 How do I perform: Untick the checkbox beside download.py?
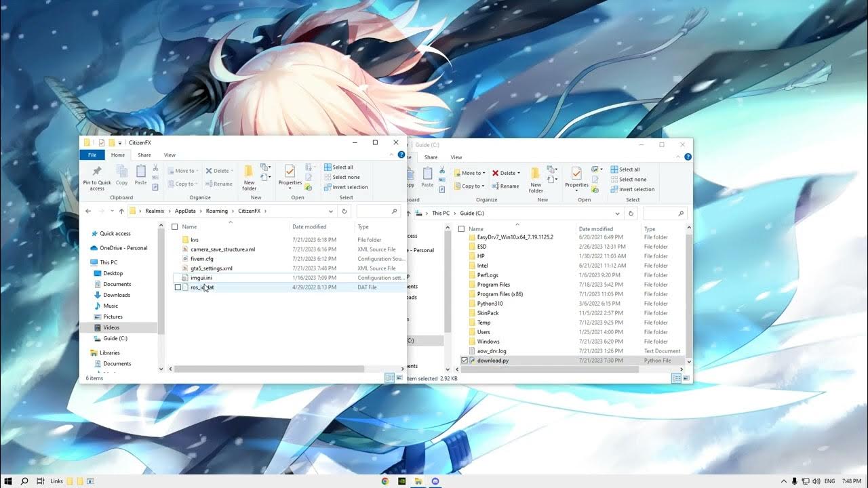coord(465,361)
